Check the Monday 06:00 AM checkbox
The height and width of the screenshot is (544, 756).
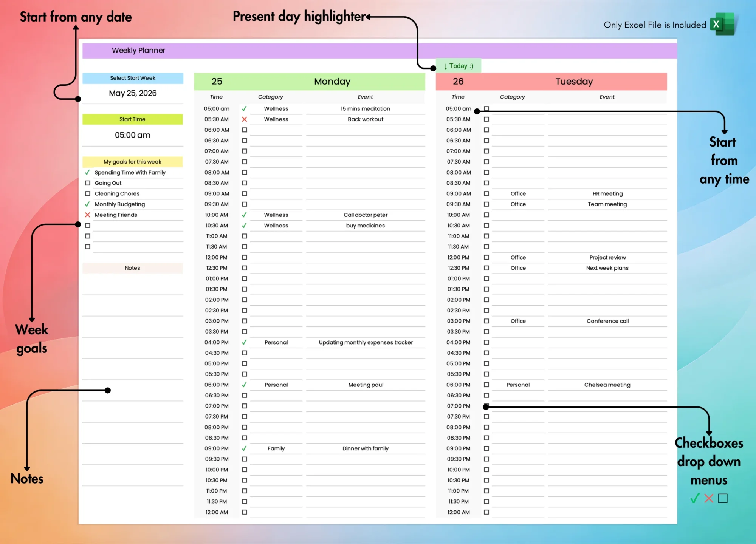coord(244,130)
